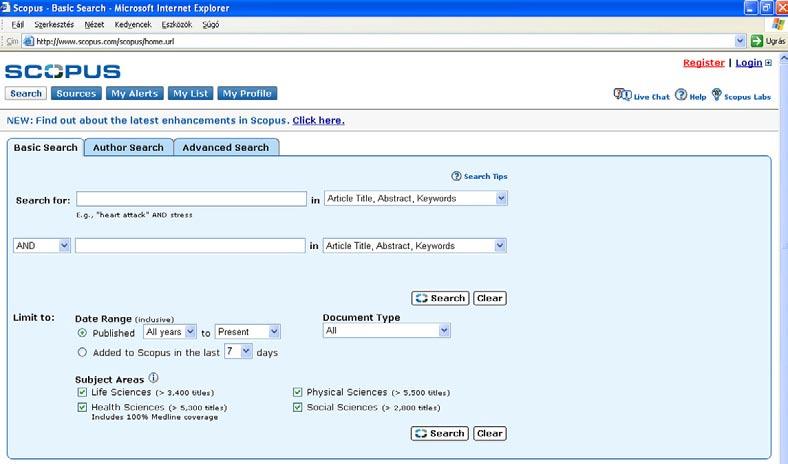Open the My Profile navigation tab
The height and width of the screenshot is (464, 788).
[247, 94]
